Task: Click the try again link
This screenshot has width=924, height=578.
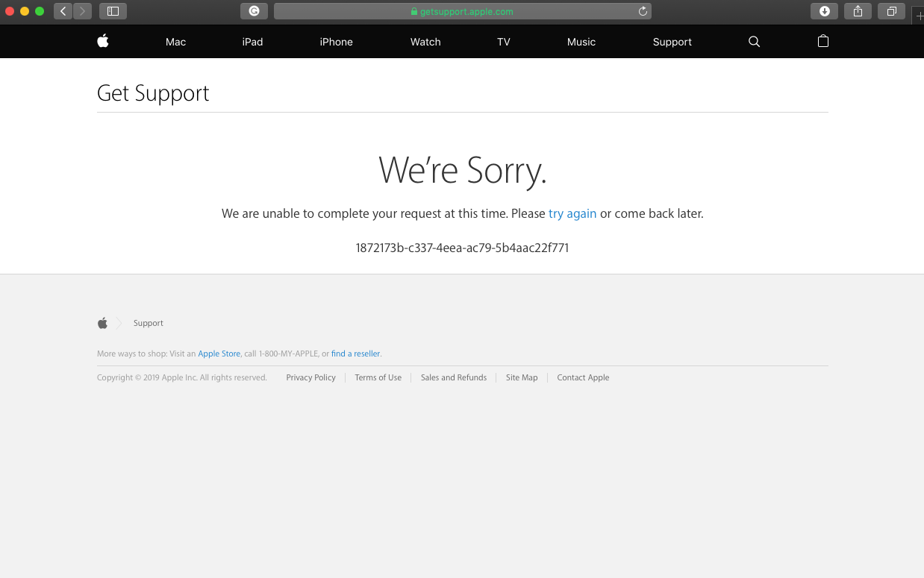Action: click(572, 213)
